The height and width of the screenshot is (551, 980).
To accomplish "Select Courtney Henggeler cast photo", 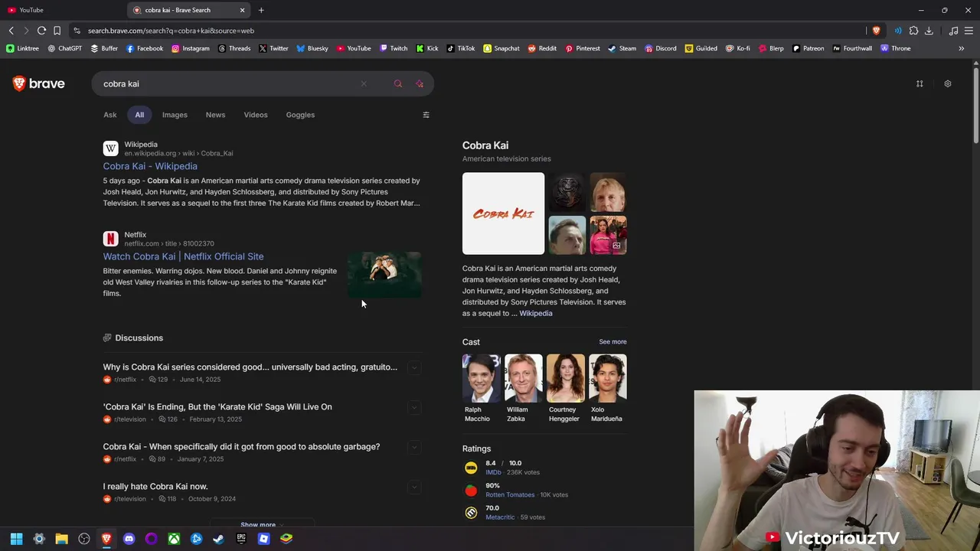I will [x=565, y=378].
